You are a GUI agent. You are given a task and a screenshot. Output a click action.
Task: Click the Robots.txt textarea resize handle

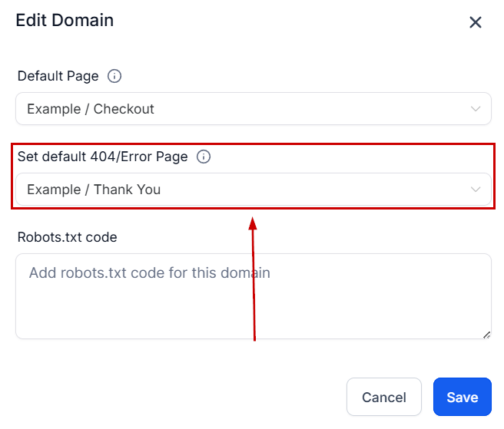[486, 335]
